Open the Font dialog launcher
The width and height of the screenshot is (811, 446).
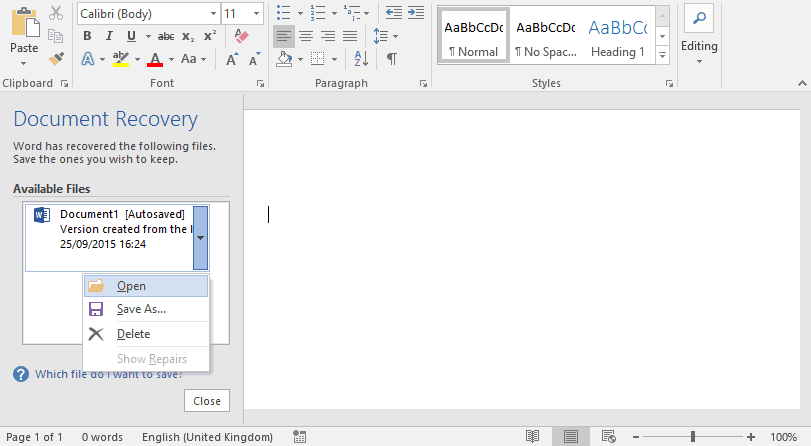point(261,83)
